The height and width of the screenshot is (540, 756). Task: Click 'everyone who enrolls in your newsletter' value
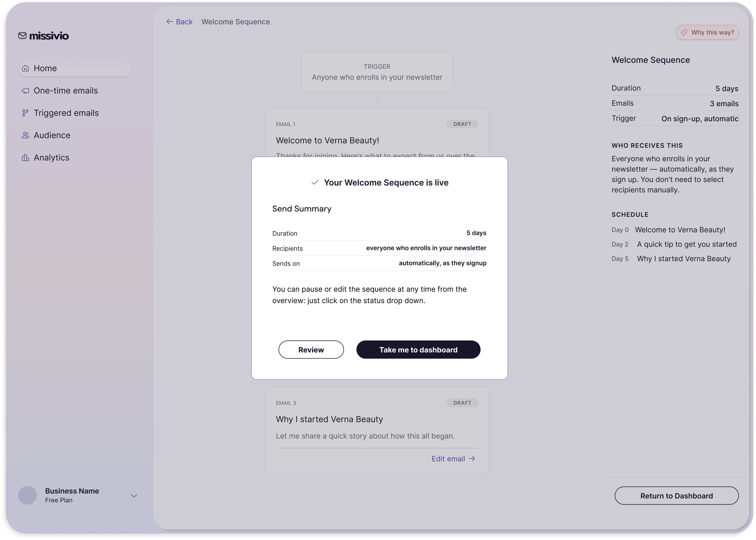pyautogui.click(x=426, y=248)
